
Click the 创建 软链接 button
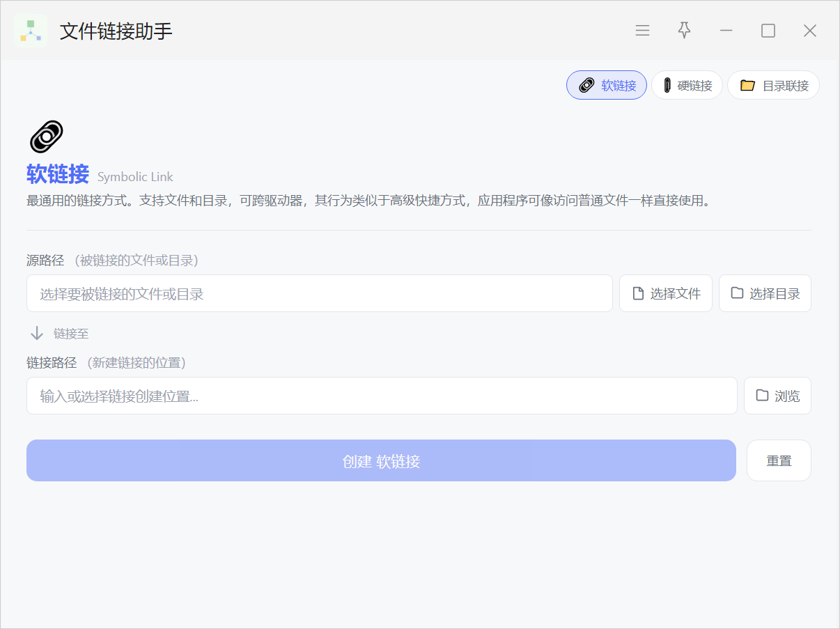click(x=381, y=460)
